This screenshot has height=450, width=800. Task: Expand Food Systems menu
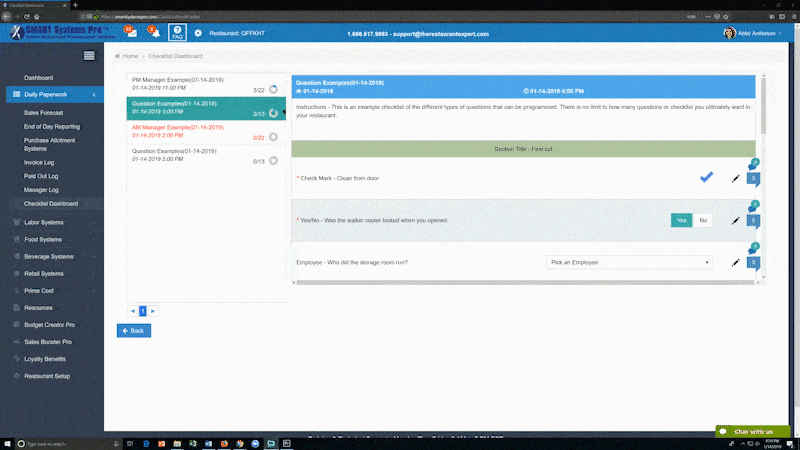coord(55,239)
